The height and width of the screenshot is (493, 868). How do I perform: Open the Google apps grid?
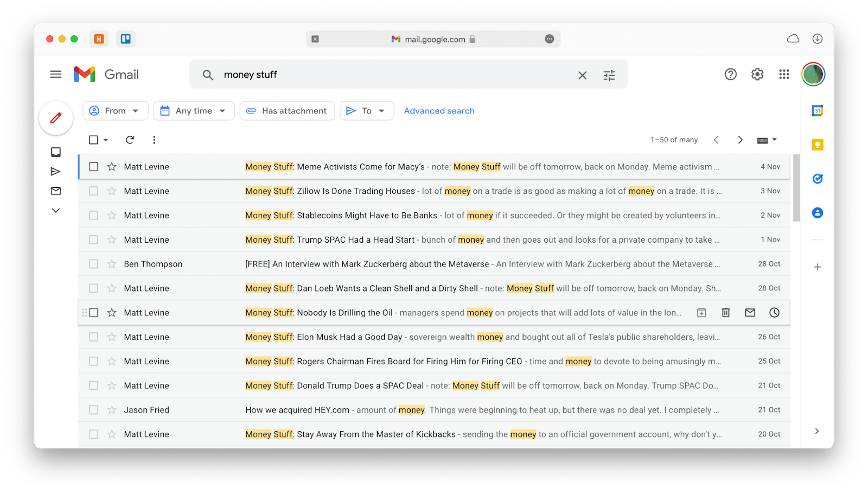[784, 74]
